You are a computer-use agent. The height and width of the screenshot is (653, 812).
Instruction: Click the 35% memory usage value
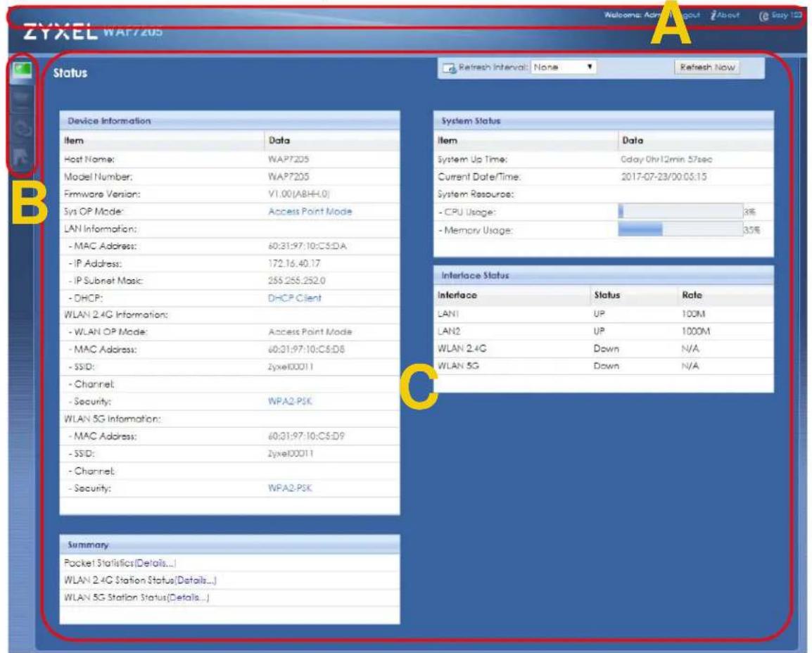(752, 230)
